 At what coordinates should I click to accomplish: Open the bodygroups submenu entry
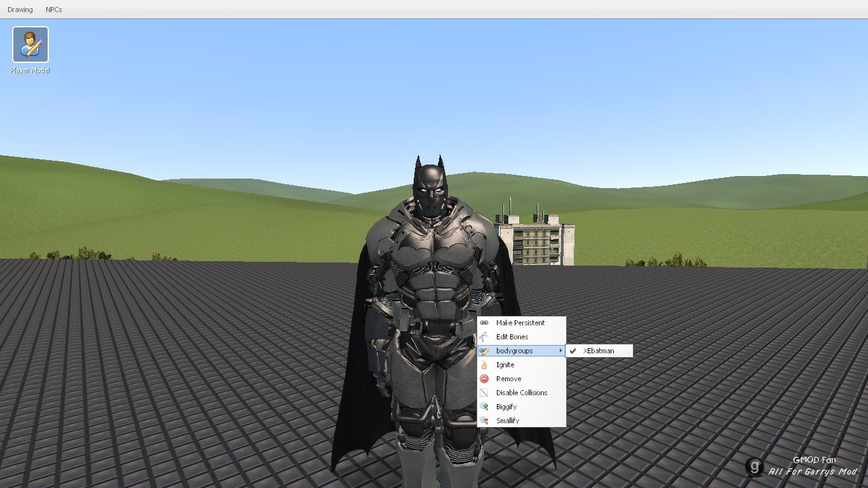(521, 351)
